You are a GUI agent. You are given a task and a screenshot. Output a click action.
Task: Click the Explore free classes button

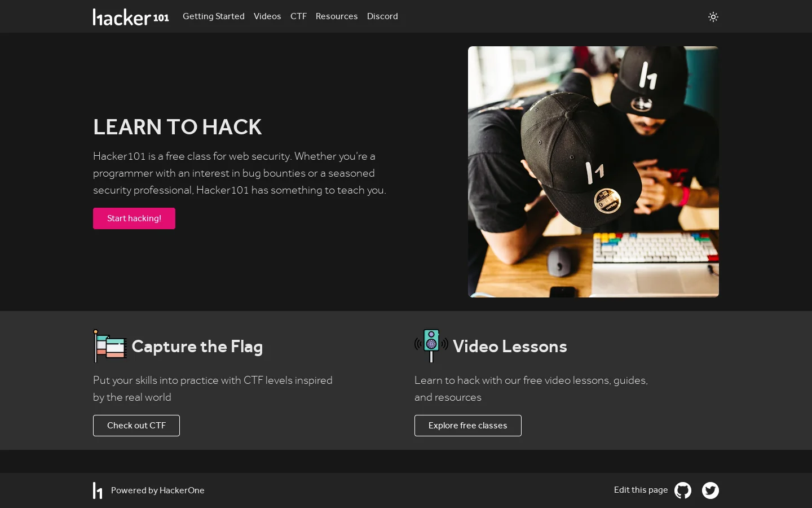[468, 426]
